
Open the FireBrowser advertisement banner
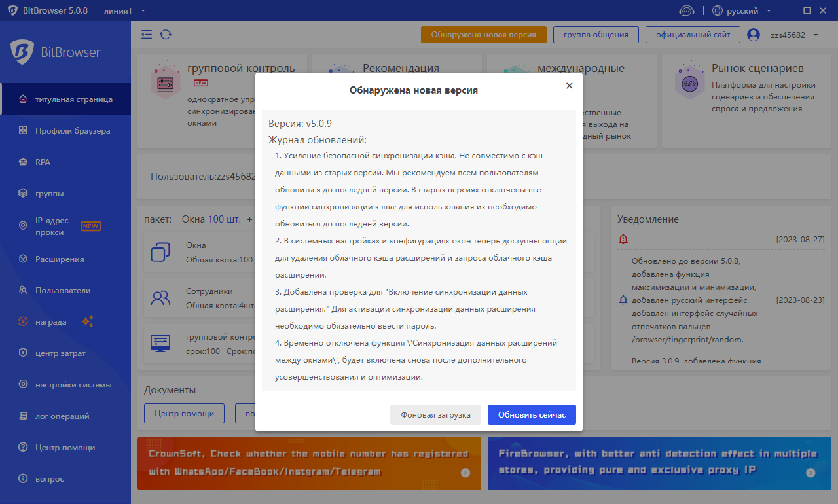[659, 463]
